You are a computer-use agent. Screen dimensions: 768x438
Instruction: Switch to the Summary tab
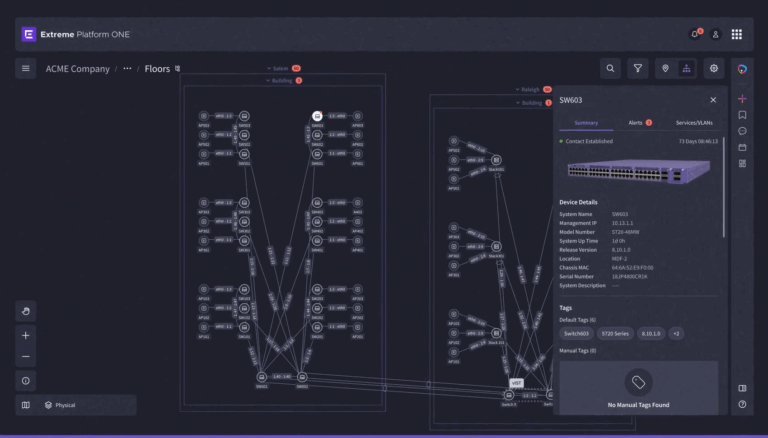click(x=586, y=123)
